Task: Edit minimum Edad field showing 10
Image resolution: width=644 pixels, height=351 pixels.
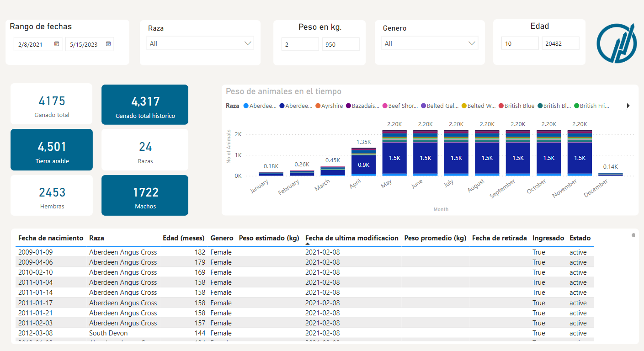Action: coord(520,43)
